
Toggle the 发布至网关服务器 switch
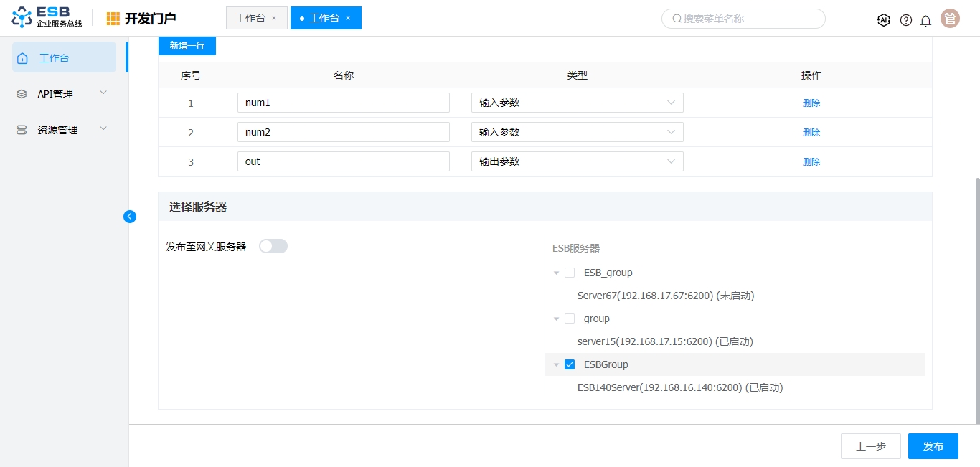(x=273, y=246)
